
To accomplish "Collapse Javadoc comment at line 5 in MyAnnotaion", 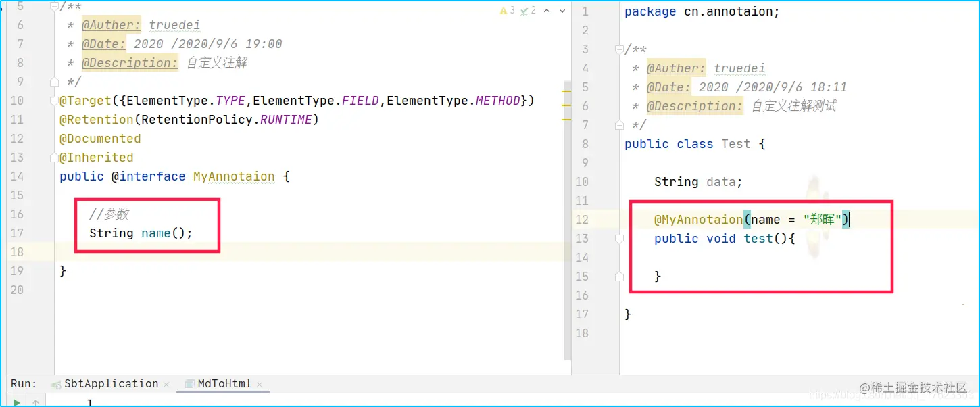I will [54, 7].
